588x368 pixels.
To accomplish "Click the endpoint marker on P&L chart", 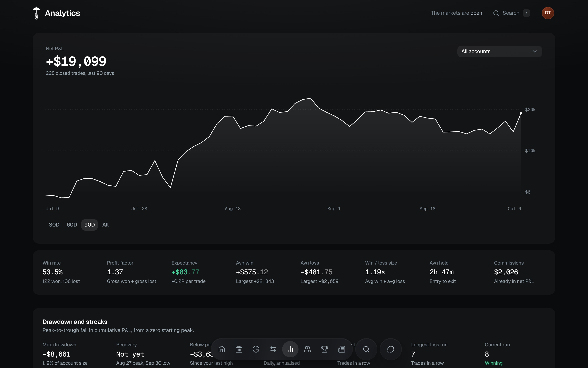I will (521, 113).
